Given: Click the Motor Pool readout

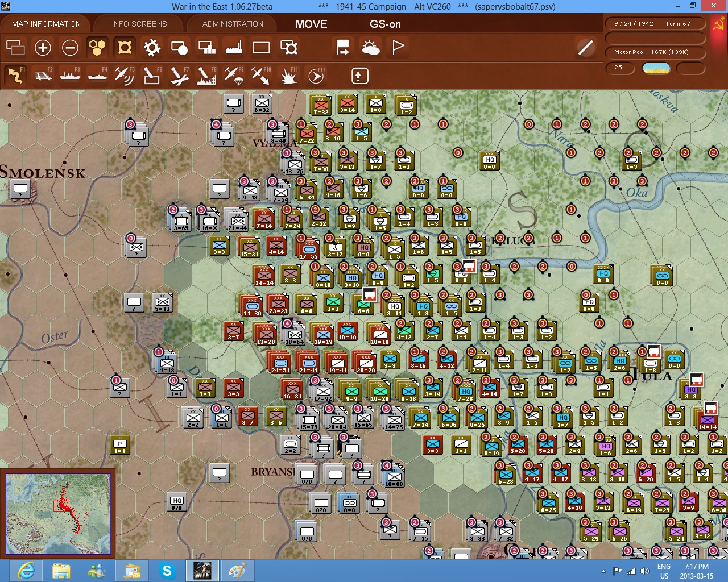Looking at the screenshot, I should 655,52.
